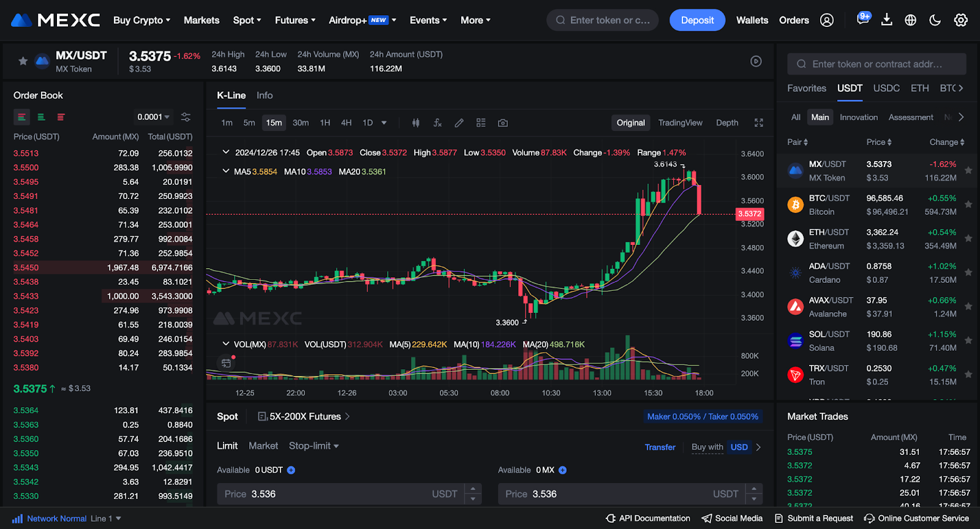
Task: Open notifications message icon
Action: pos(863,19)
